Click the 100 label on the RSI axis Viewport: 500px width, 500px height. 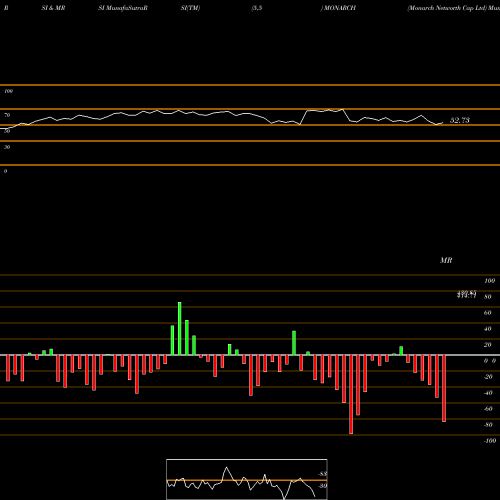pos(8,91)
